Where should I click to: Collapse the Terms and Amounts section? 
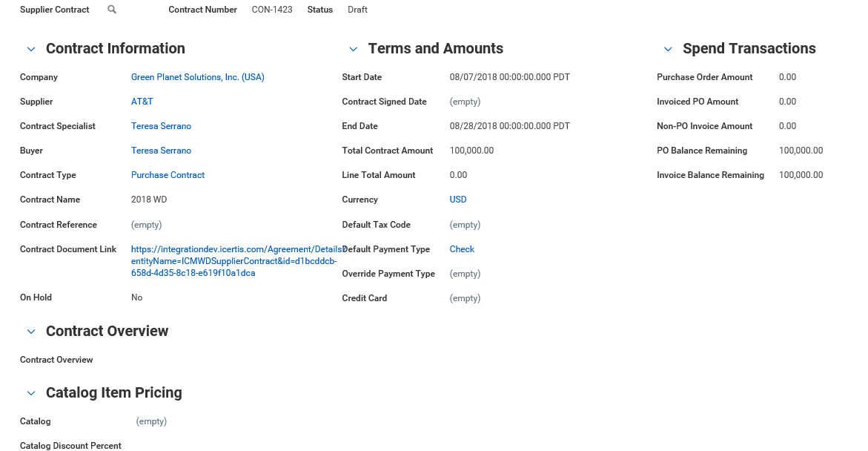pyautogui.click(x=354, y=49)
